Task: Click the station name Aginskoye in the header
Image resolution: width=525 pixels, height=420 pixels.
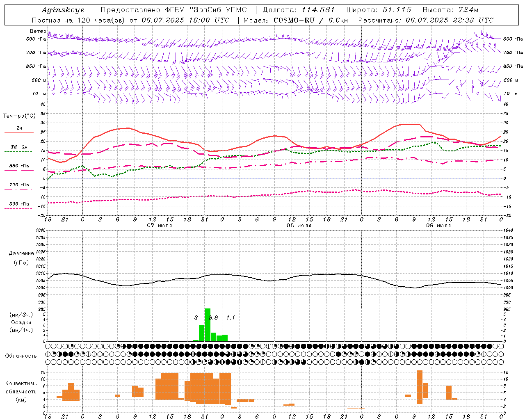Action: pyautogui.click(x=63, y=10)
